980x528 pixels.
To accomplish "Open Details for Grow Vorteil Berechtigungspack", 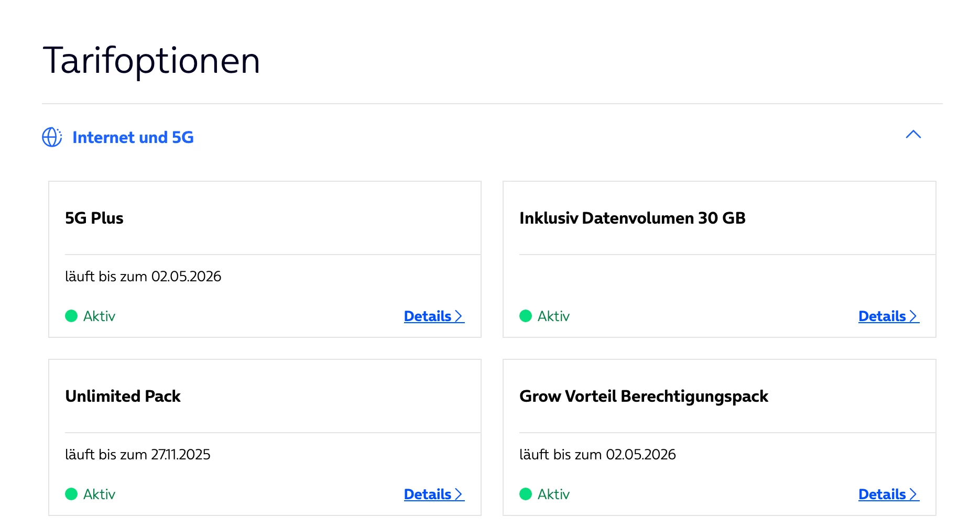I will tap(888, 494).
